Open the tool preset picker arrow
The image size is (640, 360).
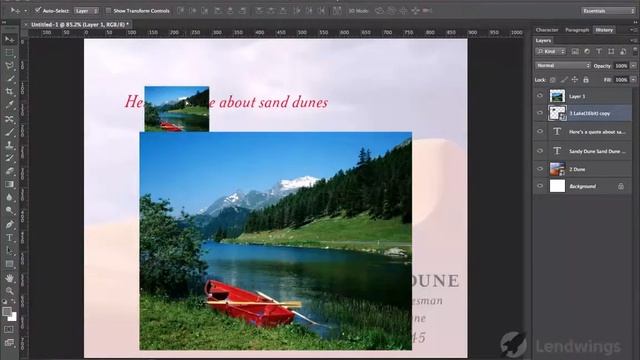[x=25, y=11]
